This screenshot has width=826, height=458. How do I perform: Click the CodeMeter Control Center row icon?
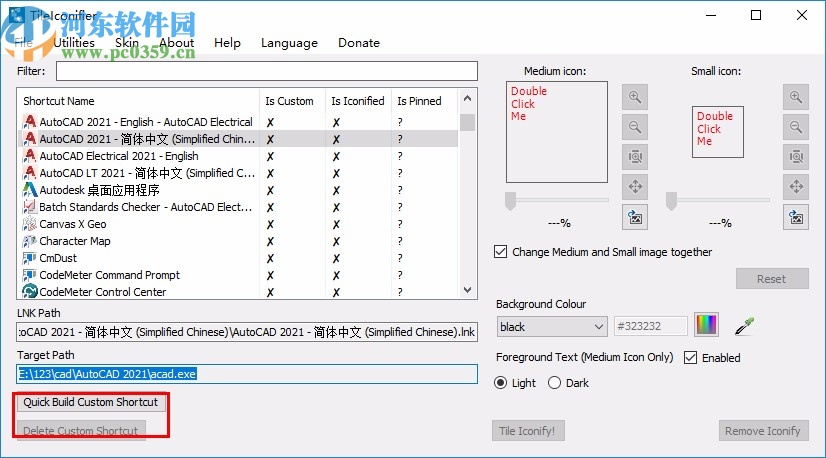[x=30, y=291]
